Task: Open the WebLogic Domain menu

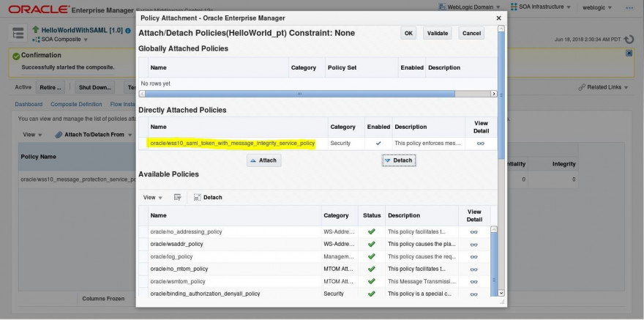Action: coord(469,7)
